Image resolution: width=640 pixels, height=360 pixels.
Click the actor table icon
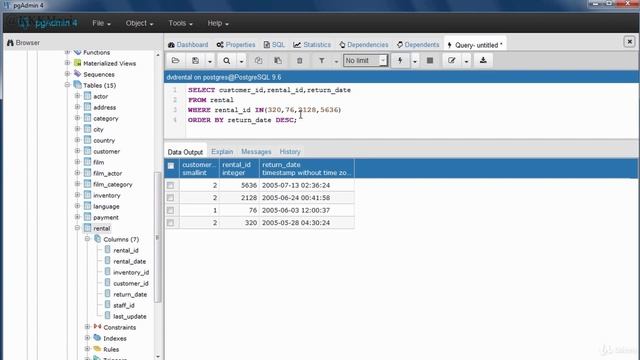point(87,96)
